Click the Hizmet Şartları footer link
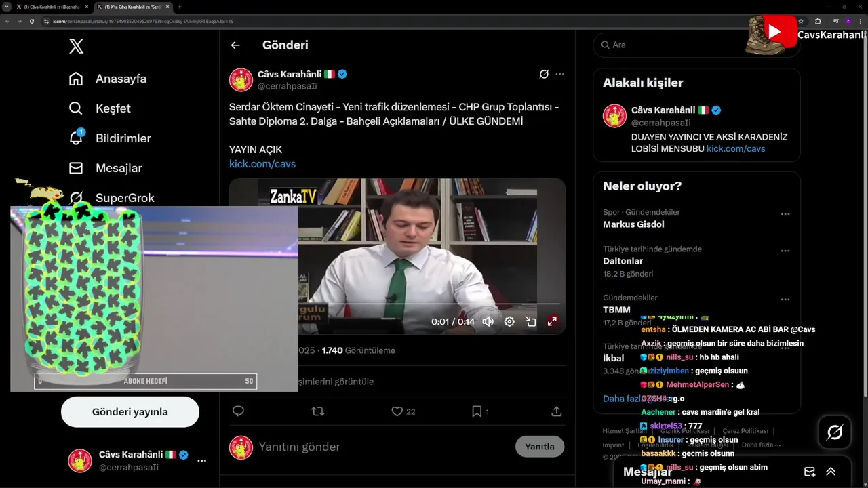The image size is (868, 488). 625,431
